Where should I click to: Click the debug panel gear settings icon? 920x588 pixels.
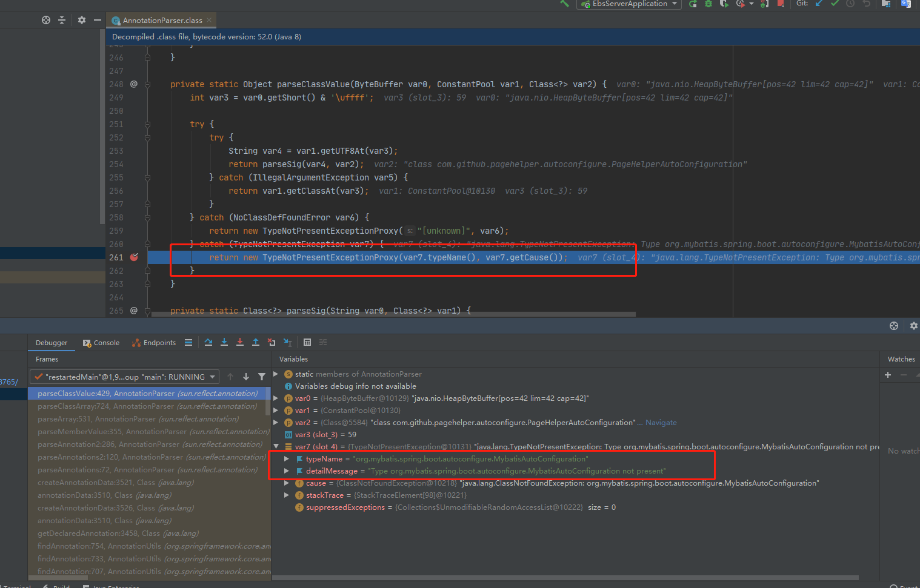pyautogui.click(x=913, y=326)
